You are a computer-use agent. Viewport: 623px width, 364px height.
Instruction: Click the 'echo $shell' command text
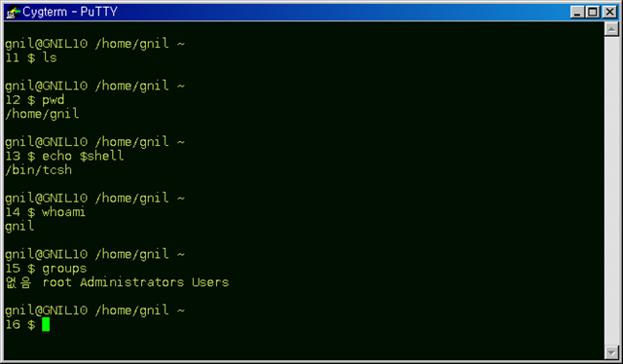pyautogui.click(x=83, y=156)
